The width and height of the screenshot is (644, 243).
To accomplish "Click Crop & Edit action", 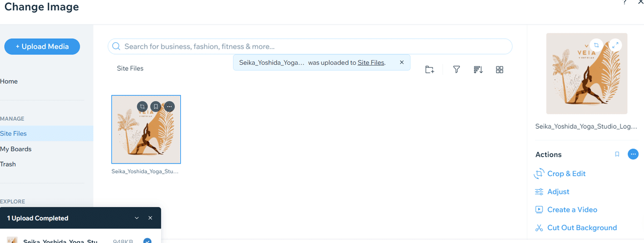I will 560,174.
